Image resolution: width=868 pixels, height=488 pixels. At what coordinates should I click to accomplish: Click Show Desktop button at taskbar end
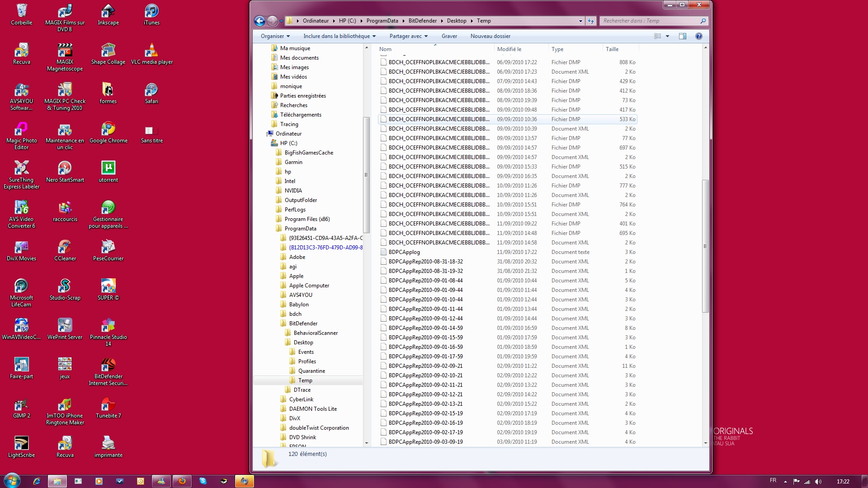tap(864, 481)
